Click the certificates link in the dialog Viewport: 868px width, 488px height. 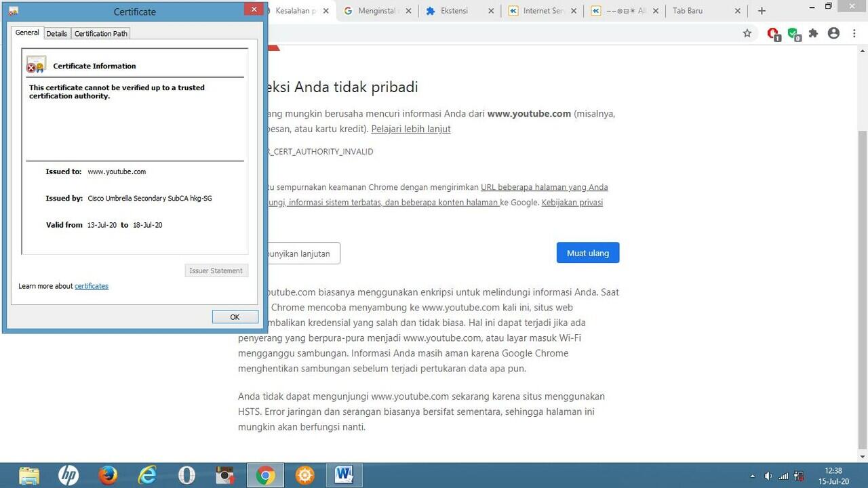pyautogui.click(x=92, y=285)
